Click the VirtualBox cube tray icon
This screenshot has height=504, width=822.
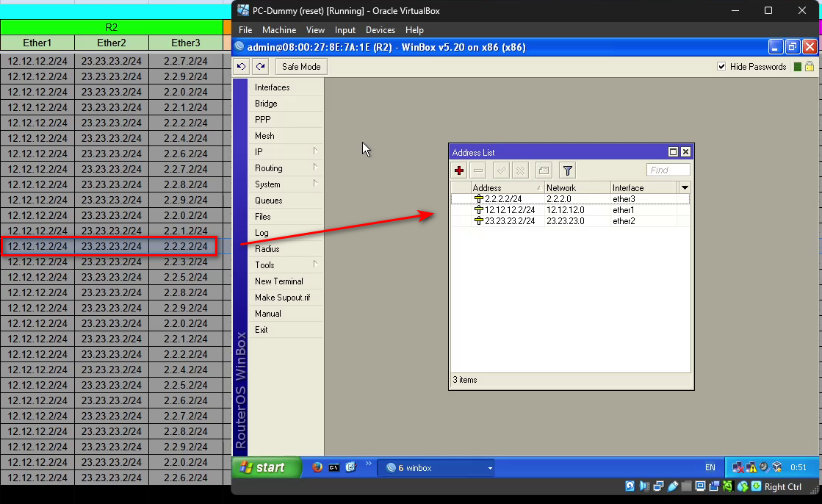[x=777, y=467]
